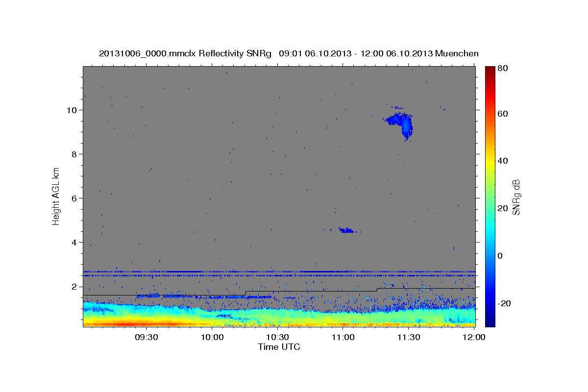Click the height tick label 6
Viewport: 588px width, 392px height.
tap(75, 198)
